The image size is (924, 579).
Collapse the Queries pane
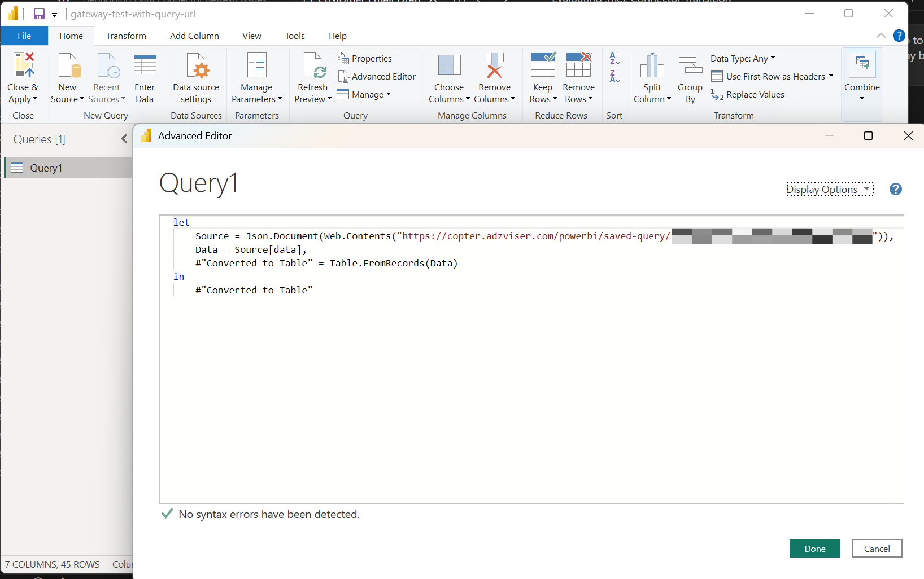[124, 139]
